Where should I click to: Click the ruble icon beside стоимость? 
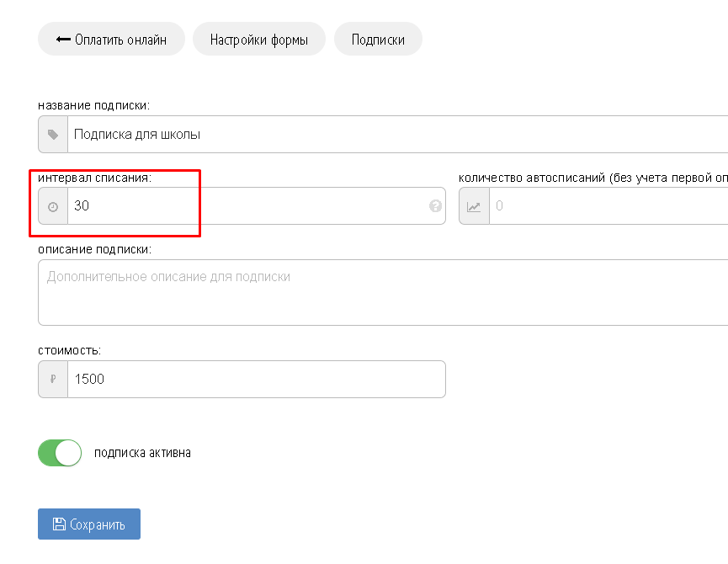[x=53, y=380]
